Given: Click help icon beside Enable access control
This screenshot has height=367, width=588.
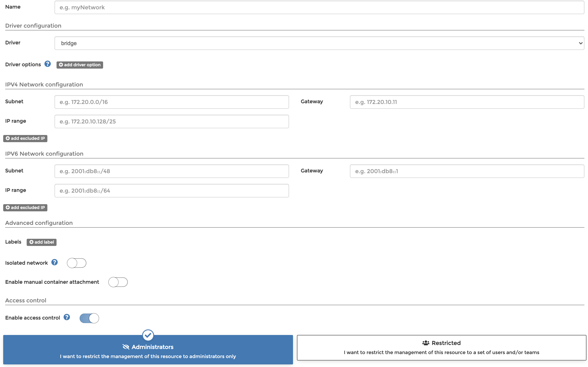Looking at the screenshot, I should 66,317.
